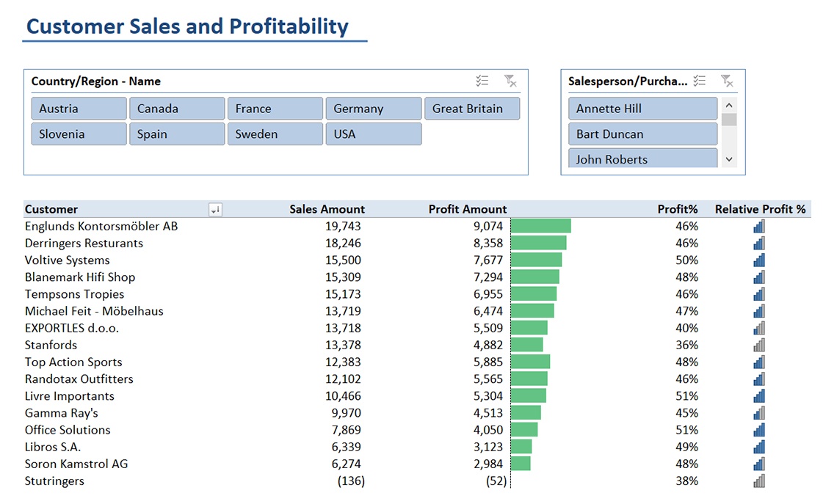Click Stutringers negative sales (136) cell

point(351,481)
